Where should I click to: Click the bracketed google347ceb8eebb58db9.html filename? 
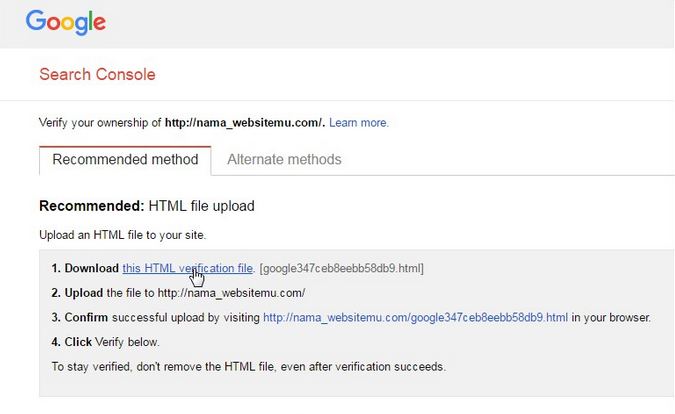341,268
